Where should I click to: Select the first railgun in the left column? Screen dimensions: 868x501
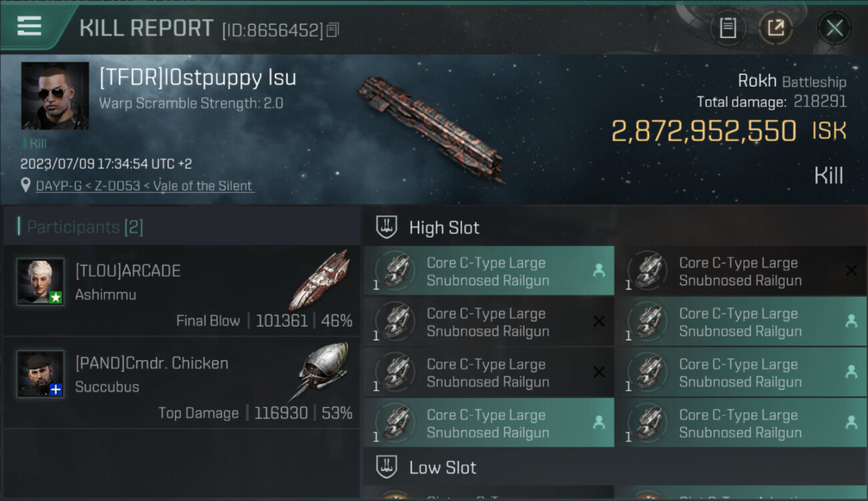pos(487,271)
